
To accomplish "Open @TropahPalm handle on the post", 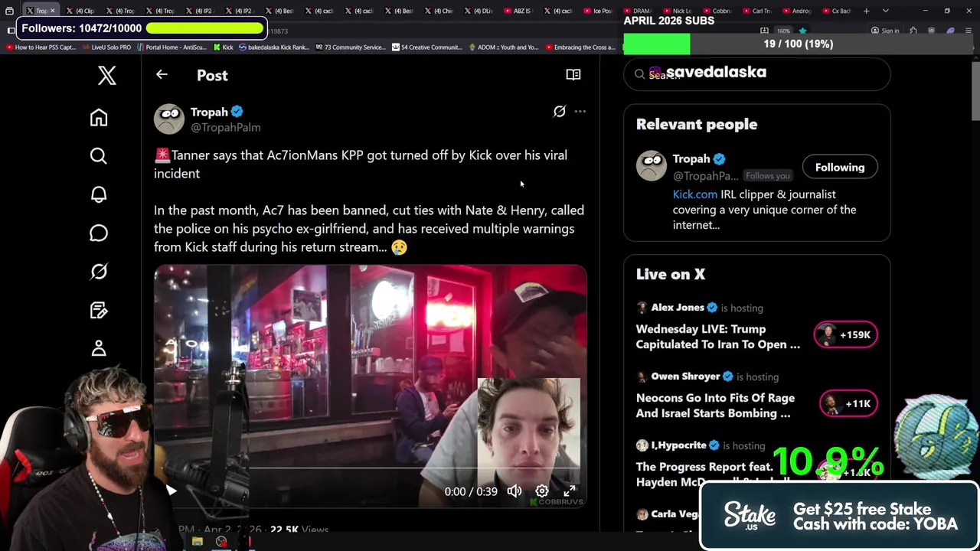I will pos(225,128).
